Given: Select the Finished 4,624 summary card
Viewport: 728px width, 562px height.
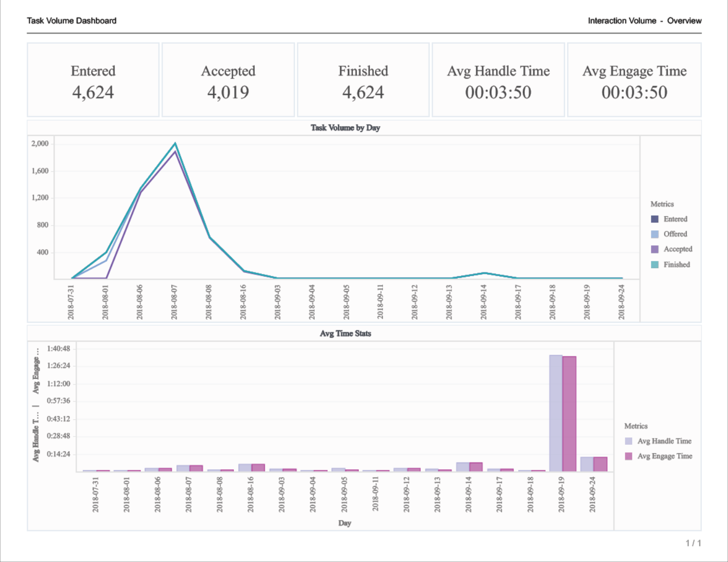Looking at the screenshot, I should point(363,80).
